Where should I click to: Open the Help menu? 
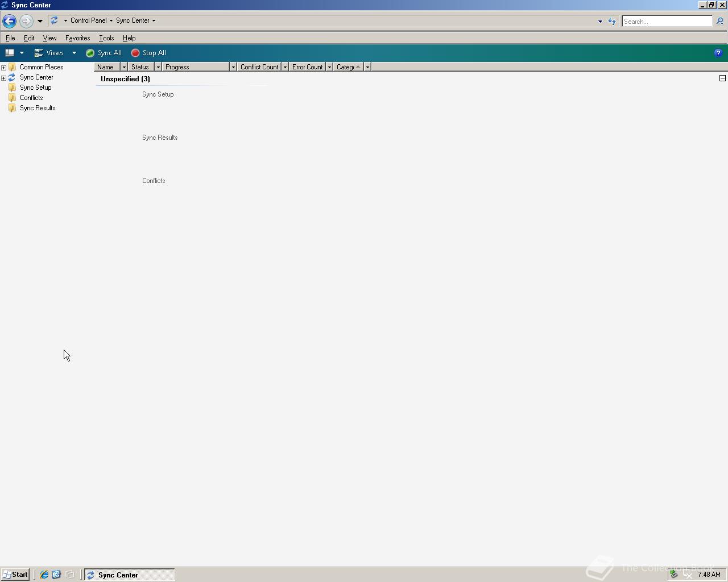point(129,38)
